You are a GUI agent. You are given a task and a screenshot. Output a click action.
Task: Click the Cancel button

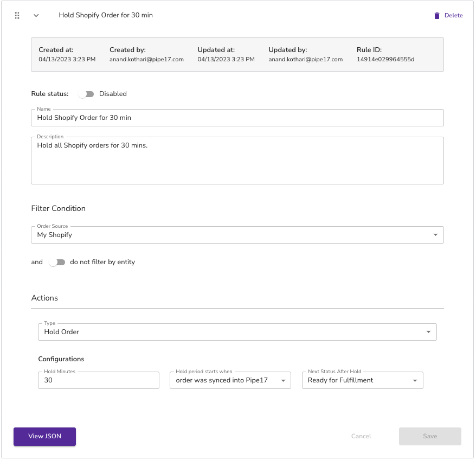pyautogui.click(x=361, y=436)
